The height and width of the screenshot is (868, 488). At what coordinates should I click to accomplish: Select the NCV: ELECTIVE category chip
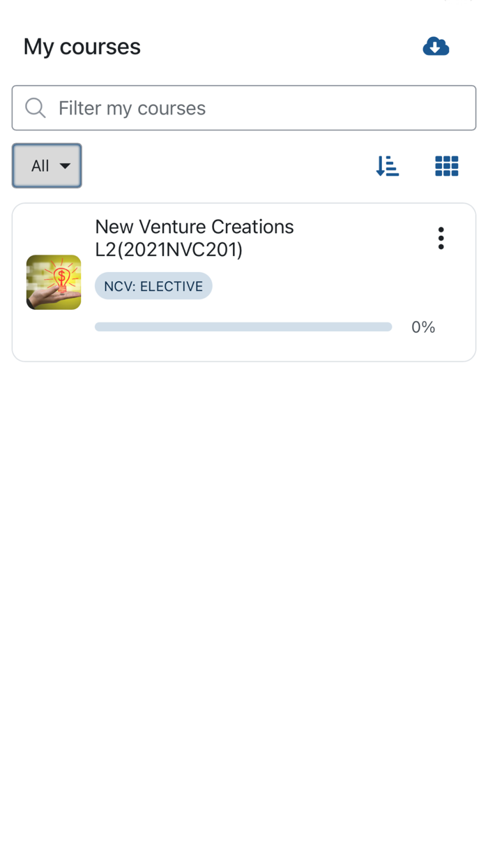click(153, 286)
